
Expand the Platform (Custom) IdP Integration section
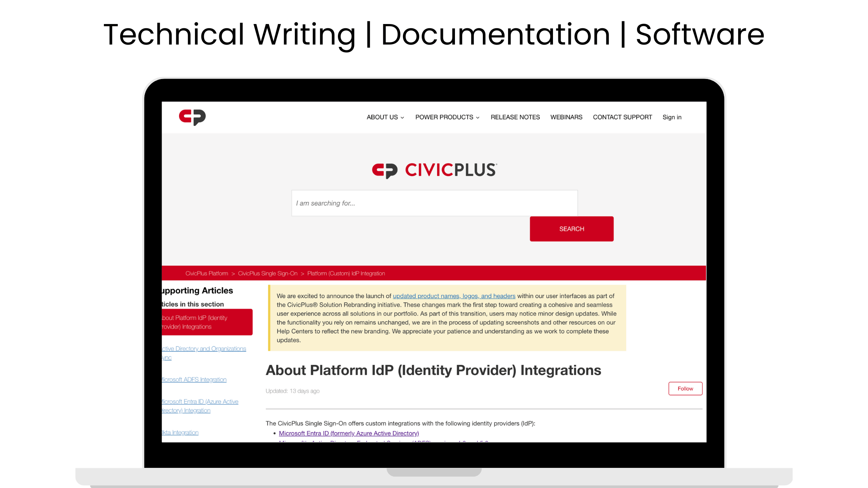(x=346, y=273)
